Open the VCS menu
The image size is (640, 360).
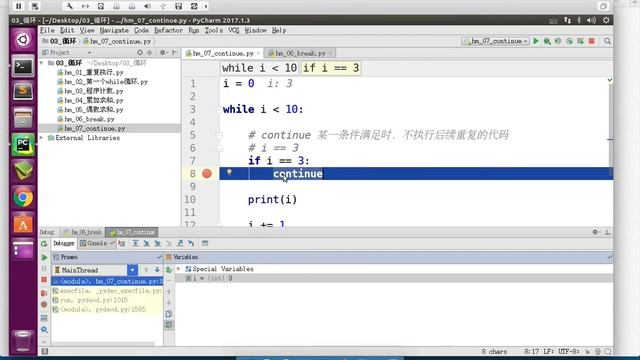point(233,30)
